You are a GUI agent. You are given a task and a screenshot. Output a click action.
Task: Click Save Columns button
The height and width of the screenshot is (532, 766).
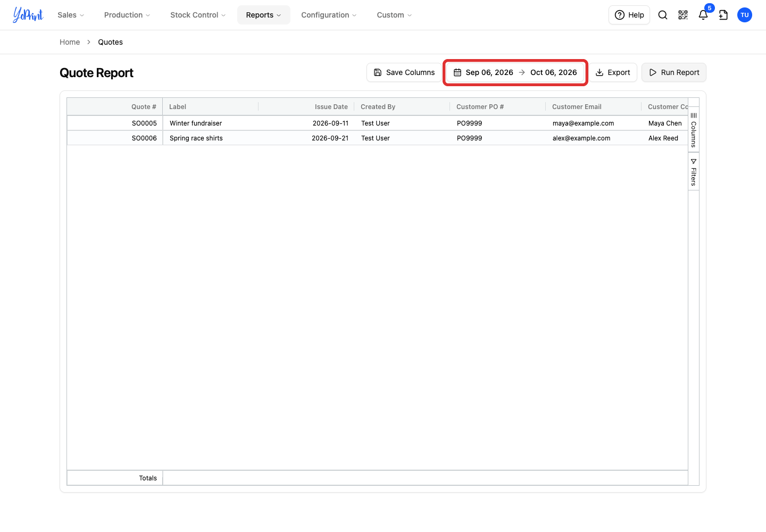pyautogui.click(x=404, y=72)
